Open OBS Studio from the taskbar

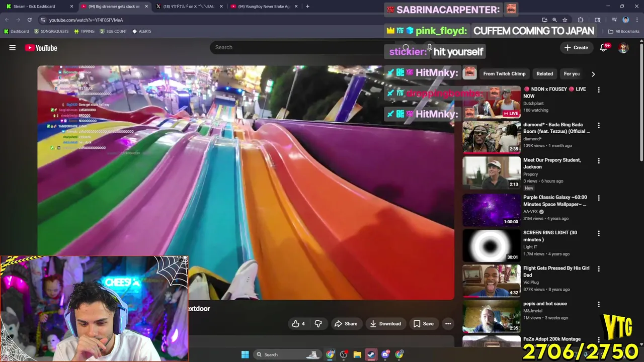point(344,354)
